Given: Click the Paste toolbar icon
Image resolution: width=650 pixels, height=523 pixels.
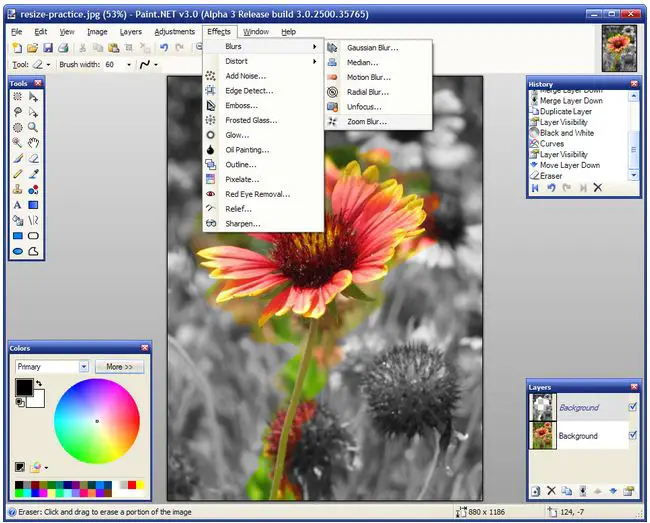Looking at the screenshot, I should [113, 48].
